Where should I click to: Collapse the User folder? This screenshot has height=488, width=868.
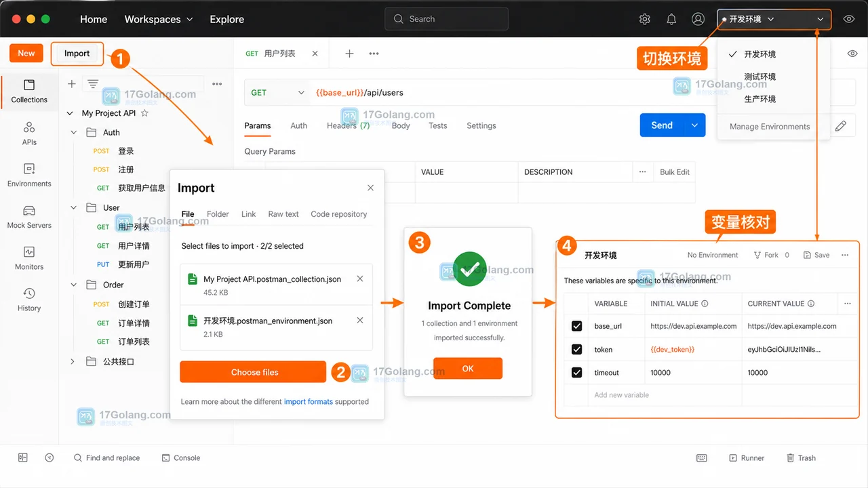[x=74, y=207]
